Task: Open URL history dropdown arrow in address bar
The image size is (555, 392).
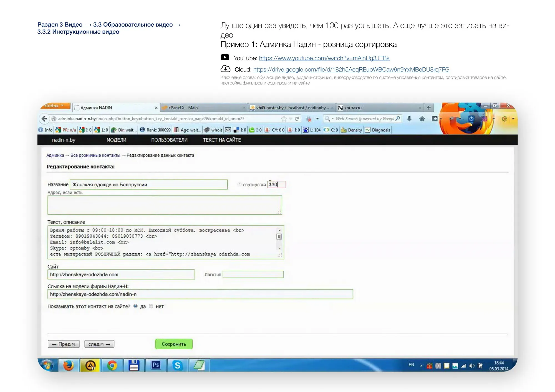Action: tap(291, 119)
